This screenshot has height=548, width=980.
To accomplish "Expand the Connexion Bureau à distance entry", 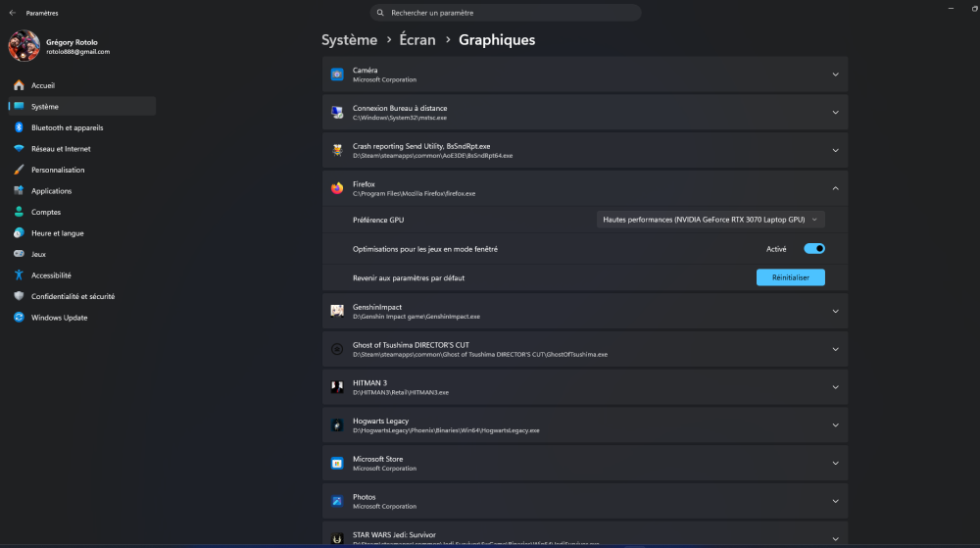I will (835, 112).
